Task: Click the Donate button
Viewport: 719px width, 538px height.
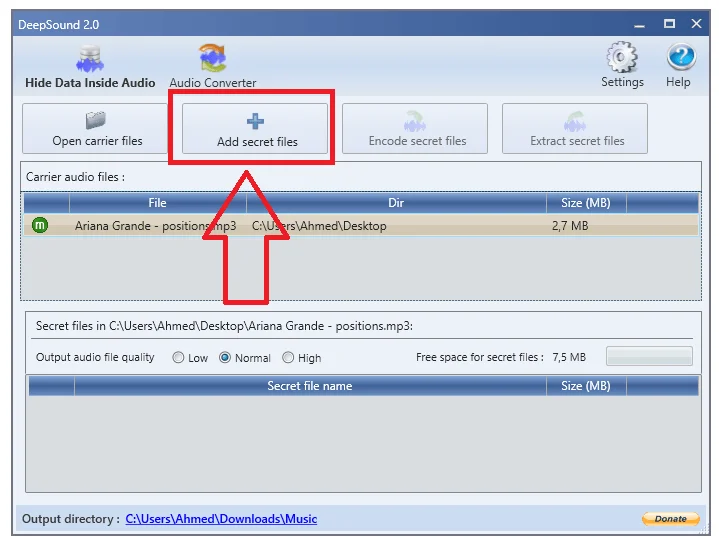Action: pos(670,519)
